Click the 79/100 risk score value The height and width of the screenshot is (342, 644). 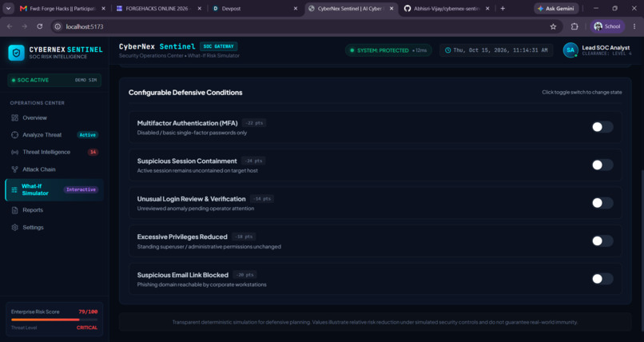pyautogui.click(x=88, y=312)
